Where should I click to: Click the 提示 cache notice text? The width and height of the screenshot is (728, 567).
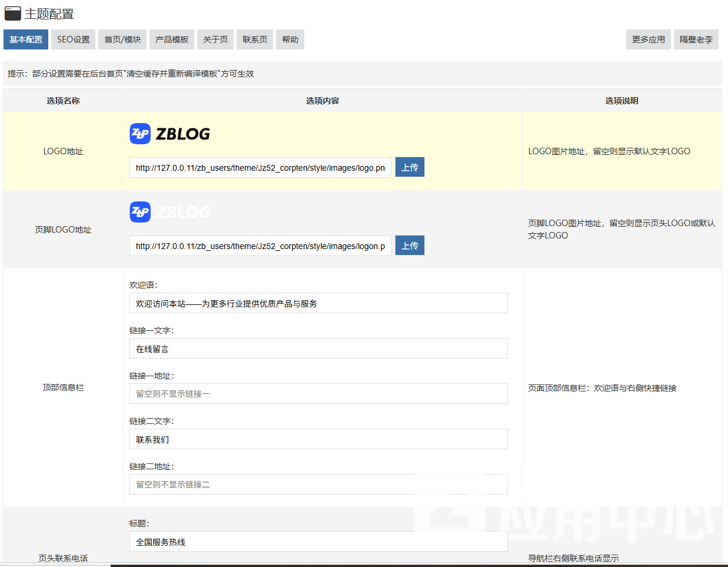131,74
